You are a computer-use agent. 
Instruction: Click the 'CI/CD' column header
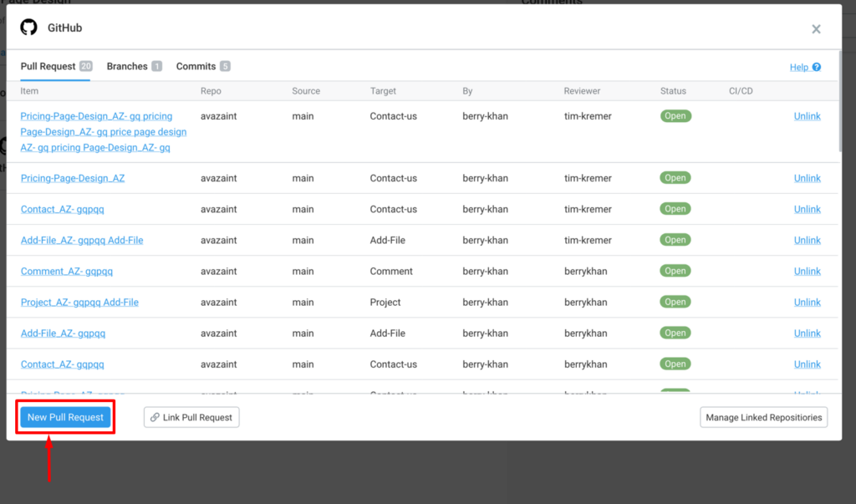pyautogui.click(x=741, y=91)
